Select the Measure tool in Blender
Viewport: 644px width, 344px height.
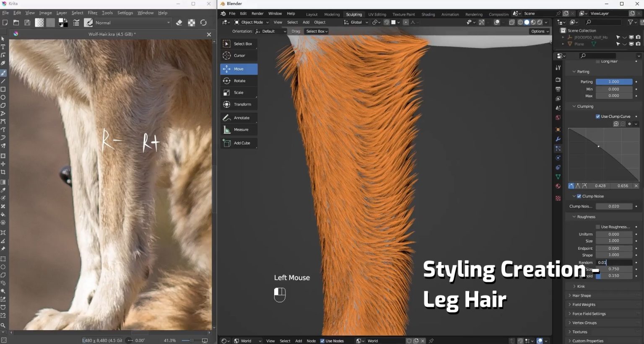pyautogui.click(x=239, y=129)
